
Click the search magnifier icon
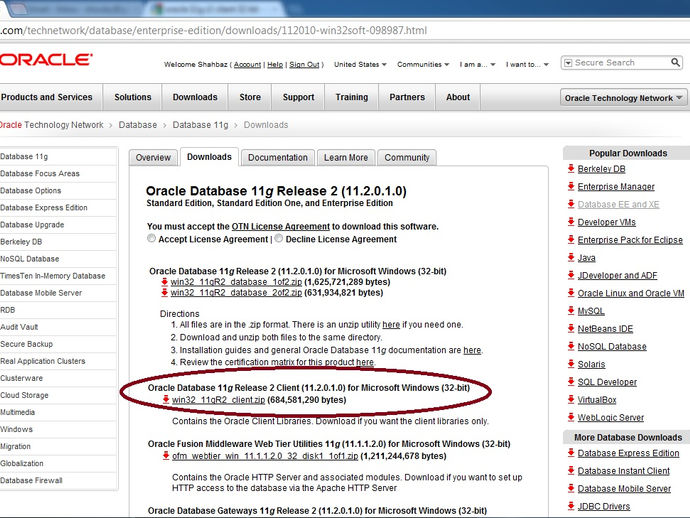[x=675, y=62]
